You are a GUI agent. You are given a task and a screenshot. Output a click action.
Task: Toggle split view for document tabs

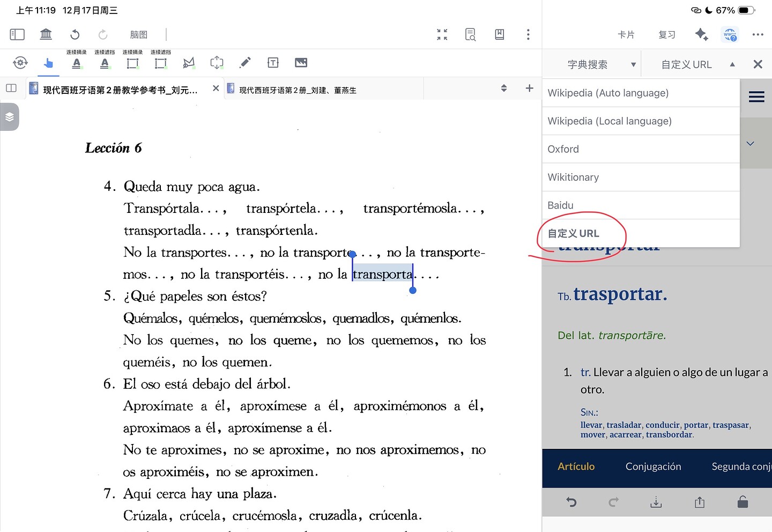(11, 88)
